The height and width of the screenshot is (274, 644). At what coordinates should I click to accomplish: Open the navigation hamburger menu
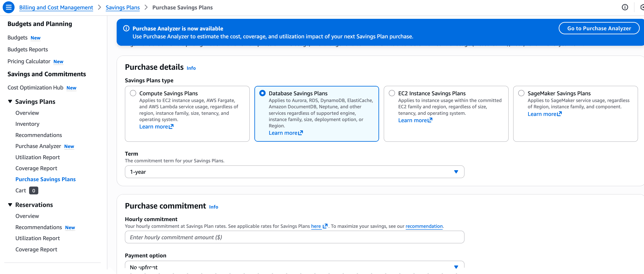8,7
